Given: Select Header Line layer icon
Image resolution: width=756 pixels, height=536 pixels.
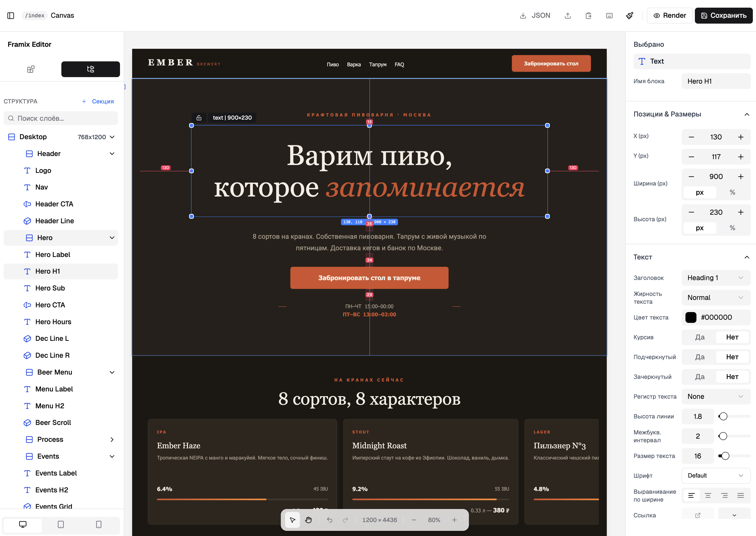Looking at the screenshot, I should 27,221.
